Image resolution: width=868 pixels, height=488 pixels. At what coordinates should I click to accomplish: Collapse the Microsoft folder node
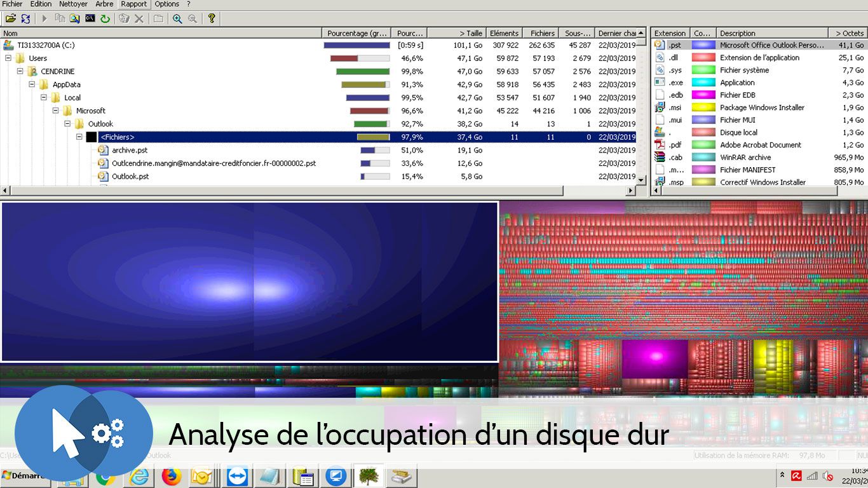tap(56, 111)
